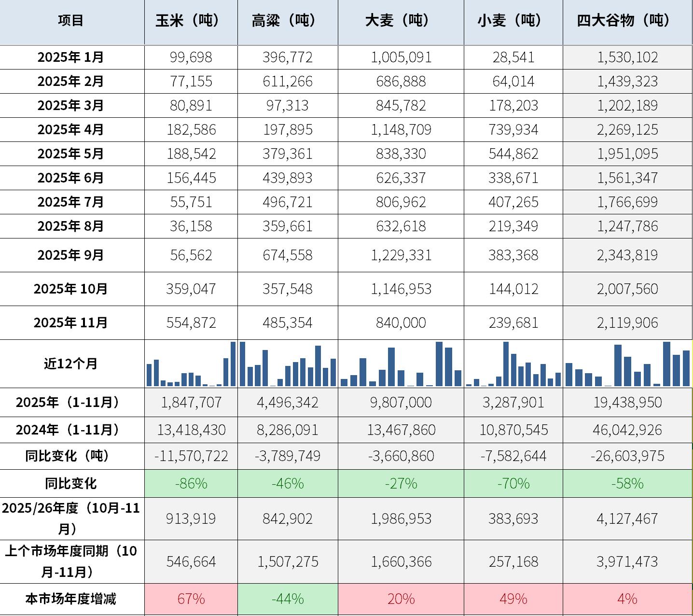Select the wheat April value 739,934
The image size is (693, 616).
513,130
